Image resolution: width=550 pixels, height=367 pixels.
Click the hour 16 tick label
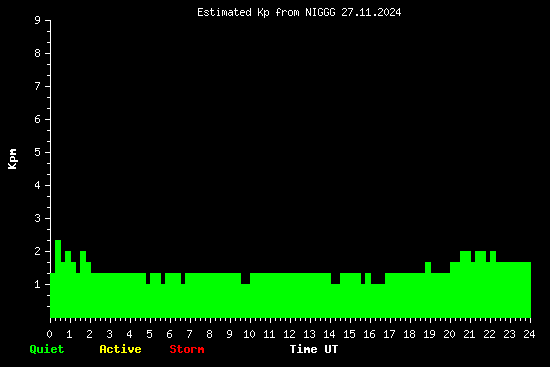369,334
